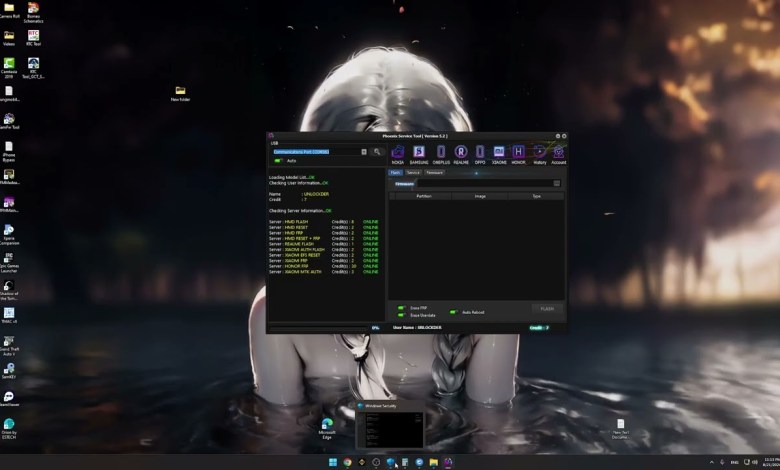Click the ENG language indicator
The width and height of the screenshot is (780, 470).
click(734, 462)
